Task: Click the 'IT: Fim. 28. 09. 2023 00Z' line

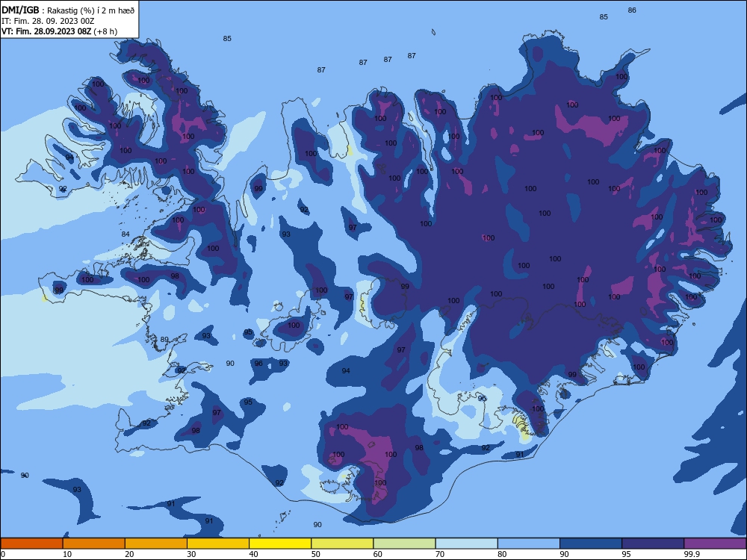Action: (48, 21)
